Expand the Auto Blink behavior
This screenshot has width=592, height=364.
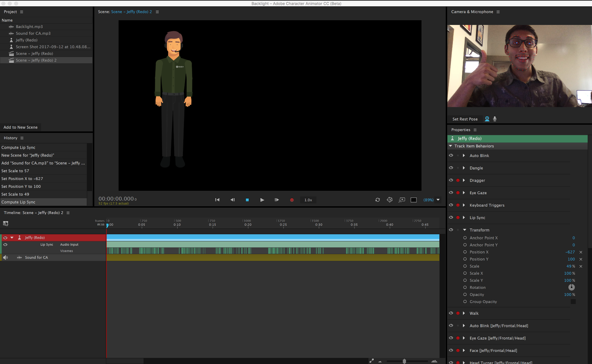pos(464,156)
